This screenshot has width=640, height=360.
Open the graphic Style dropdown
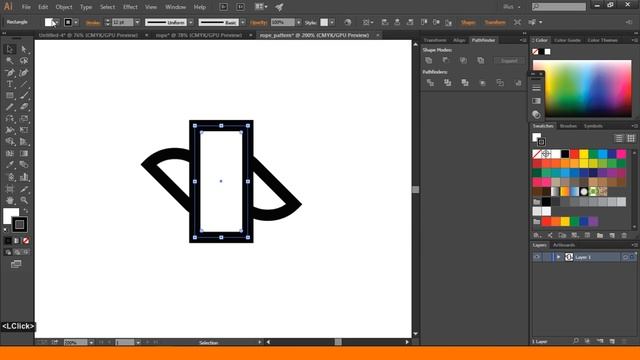point(332,22)
